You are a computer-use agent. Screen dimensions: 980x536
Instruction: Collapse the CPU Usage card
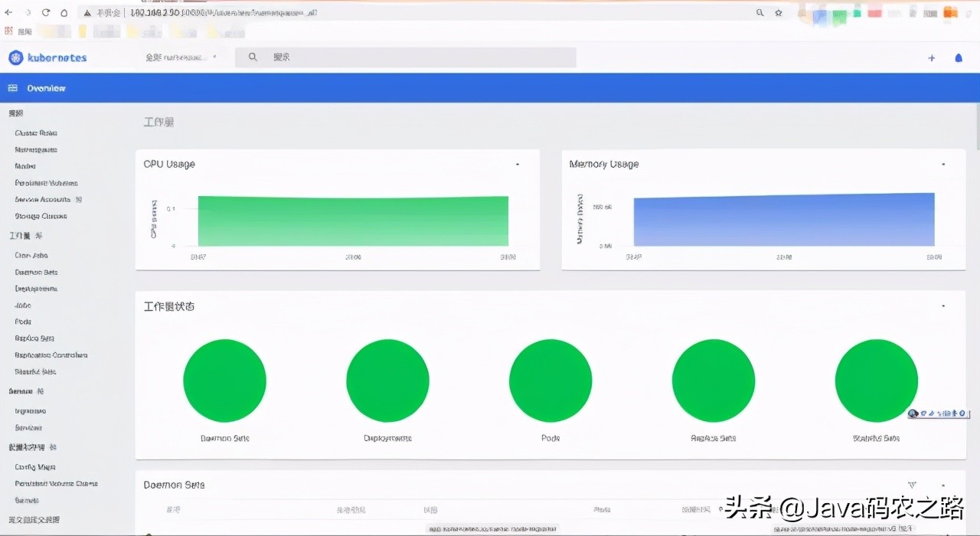[x=518, y=165]
